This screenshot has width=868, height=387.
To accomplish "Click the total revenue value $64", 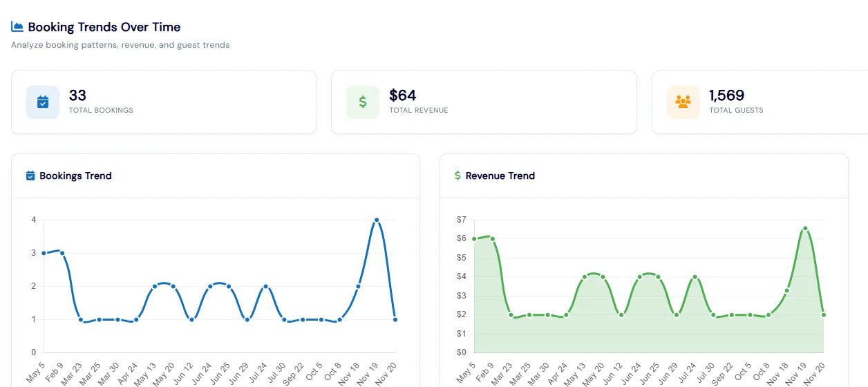I will click(x=403, y=95).
